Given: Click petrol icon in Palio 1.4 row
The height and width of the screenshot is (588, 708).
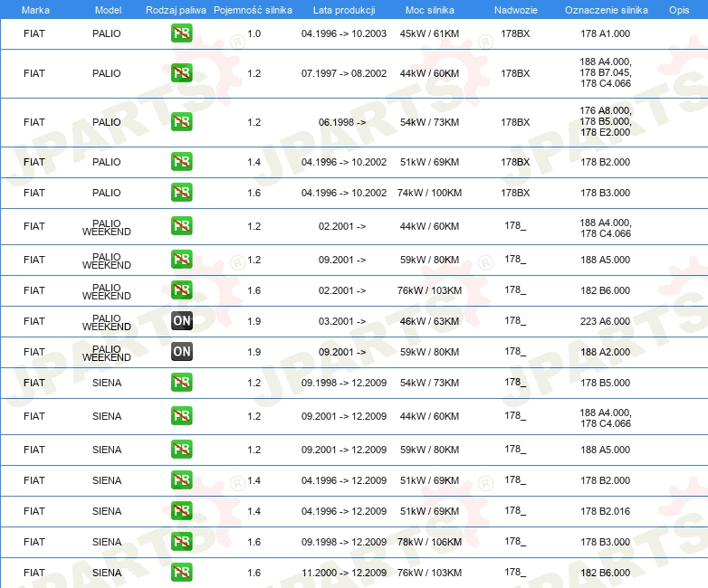Looking at the screenshot, I should (x=181, y=162).
